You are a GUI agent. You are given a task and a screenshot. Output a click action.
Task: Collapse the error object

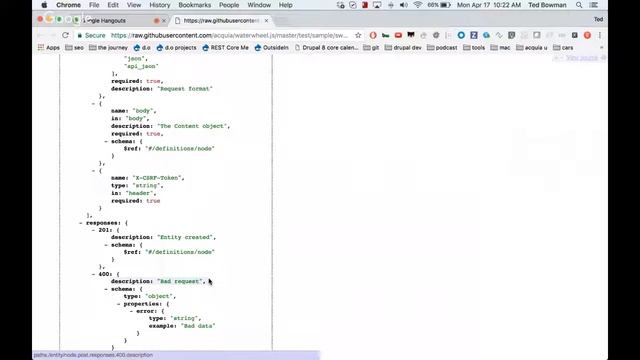click(131, 311)
